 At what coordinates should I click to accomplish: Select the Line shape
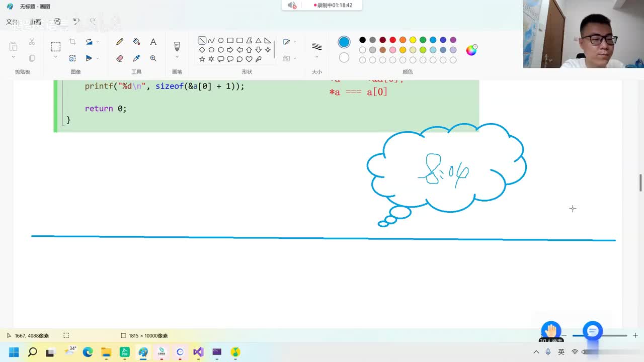(202, 41)
